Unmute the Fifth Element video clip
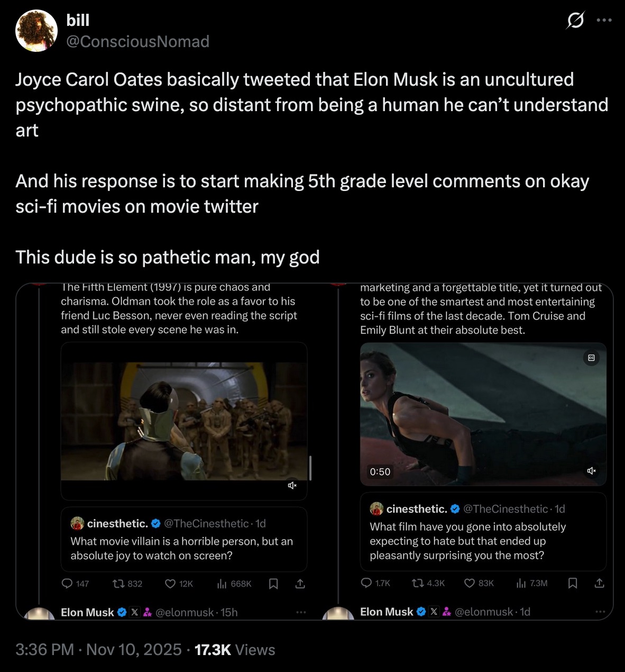Image resolution: width=625 pixels, height=672 pixels. [292, 485]
